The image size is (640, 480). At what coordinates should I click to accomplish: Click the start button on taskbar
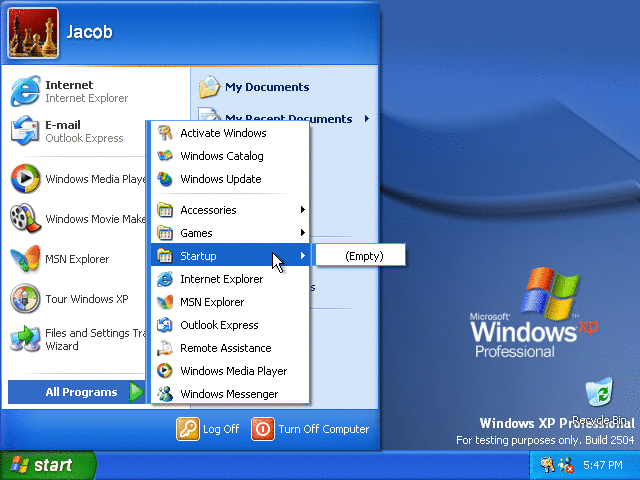click(48, 465)
